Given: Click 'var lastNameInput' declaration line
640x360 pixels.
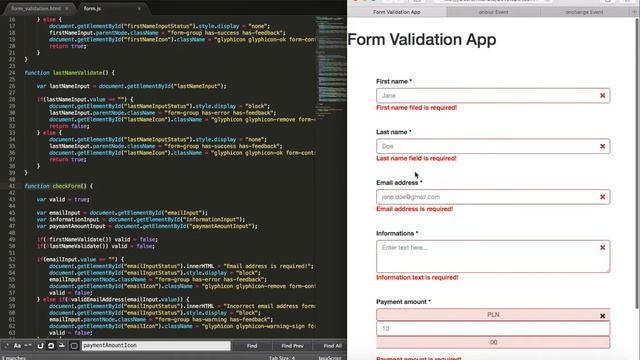Looking at the screenshot, I should [131, 86].
